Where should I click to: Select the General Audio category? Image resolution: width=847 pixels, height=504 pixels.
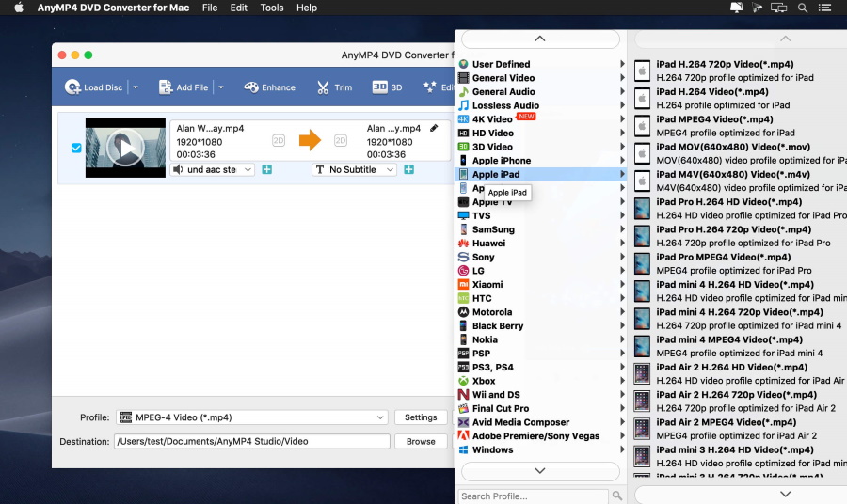(x=541, y=91)
